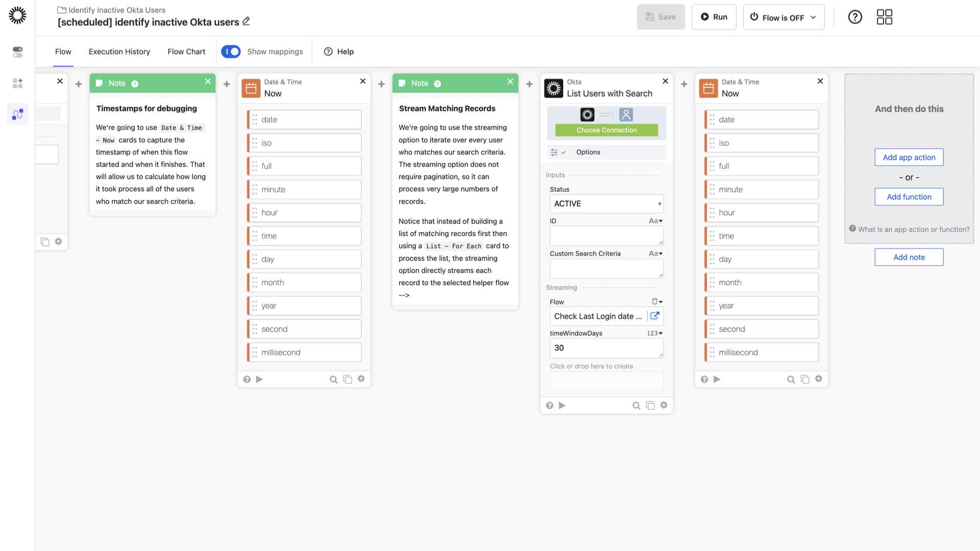The height and width of the screenshot is (551, 980).
Task: Click the settings gear on the List Users card
Action: (664, 405)
